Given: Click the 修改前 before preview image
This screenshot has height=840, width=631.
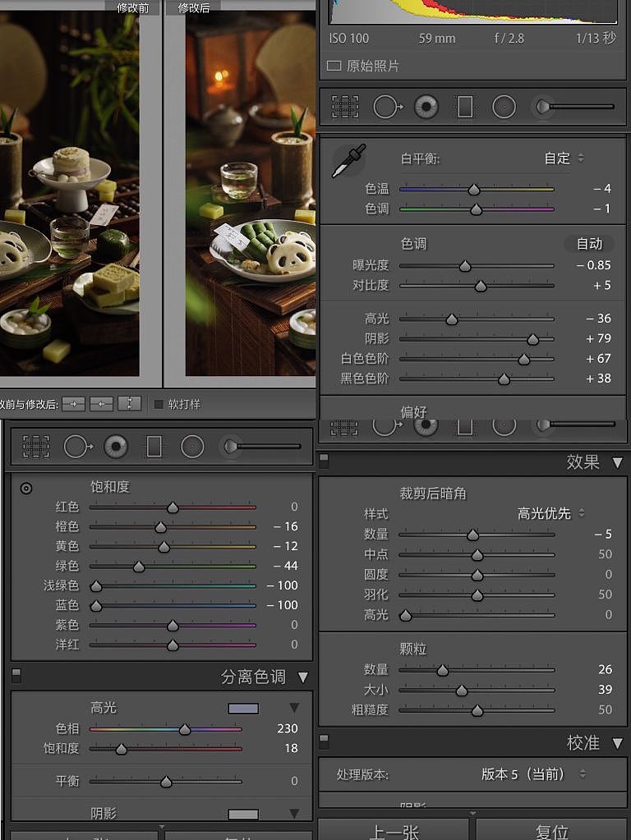Looking at the screenshot, I should 70,194.
